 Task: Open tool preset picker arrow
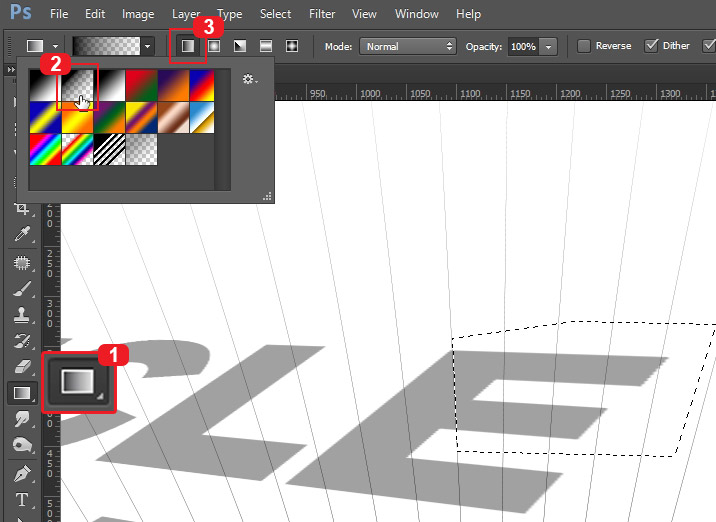tap(55, 46)
